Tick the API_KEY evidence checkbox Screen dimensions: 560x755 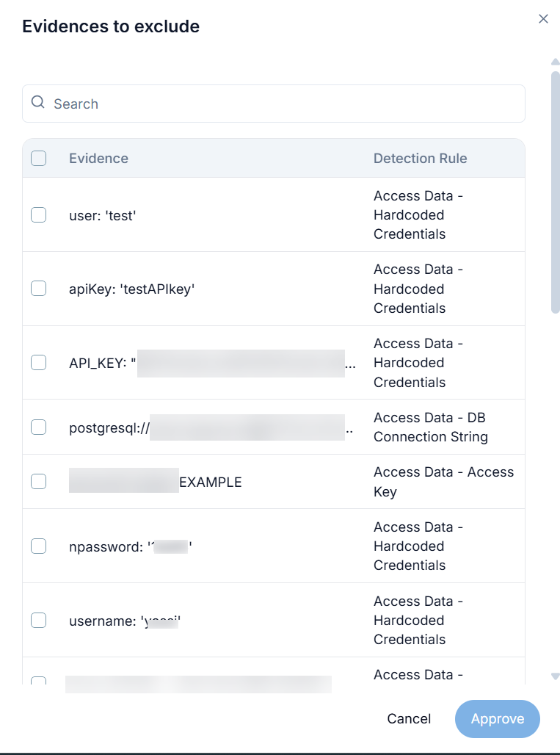39,362
